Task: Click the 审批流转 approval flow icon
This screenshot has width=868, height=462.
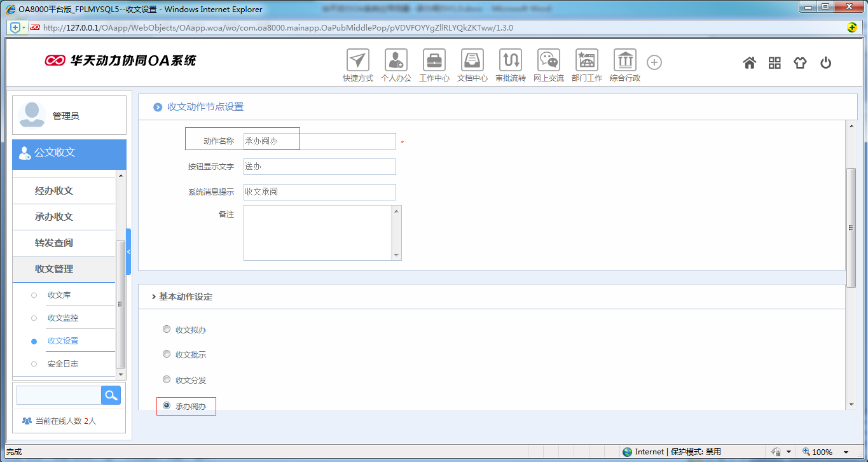Action: (510, 61)
